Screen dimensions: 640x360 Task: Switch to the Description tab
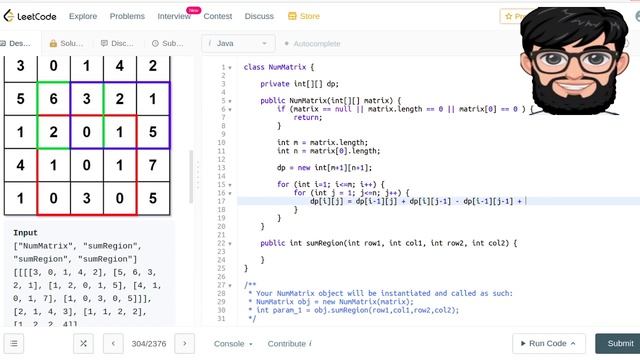[x=16, y=43]
